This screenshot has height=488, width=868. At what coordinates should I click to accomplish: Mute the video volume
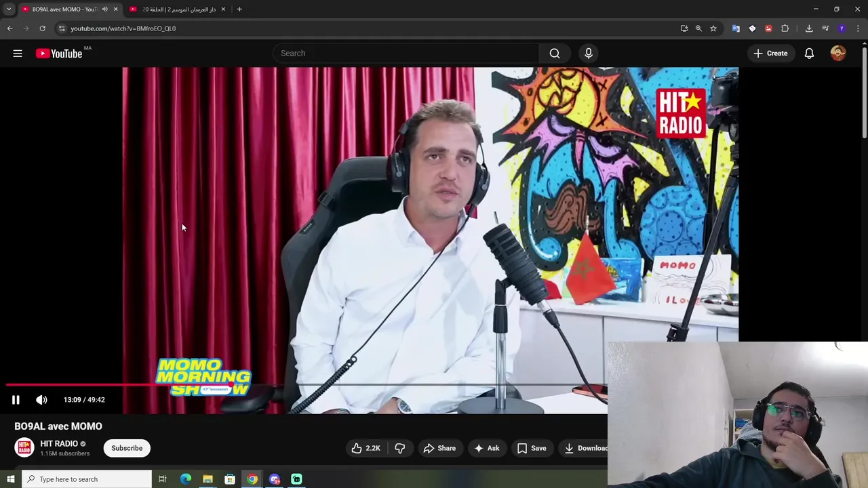(x=41, y=400)
